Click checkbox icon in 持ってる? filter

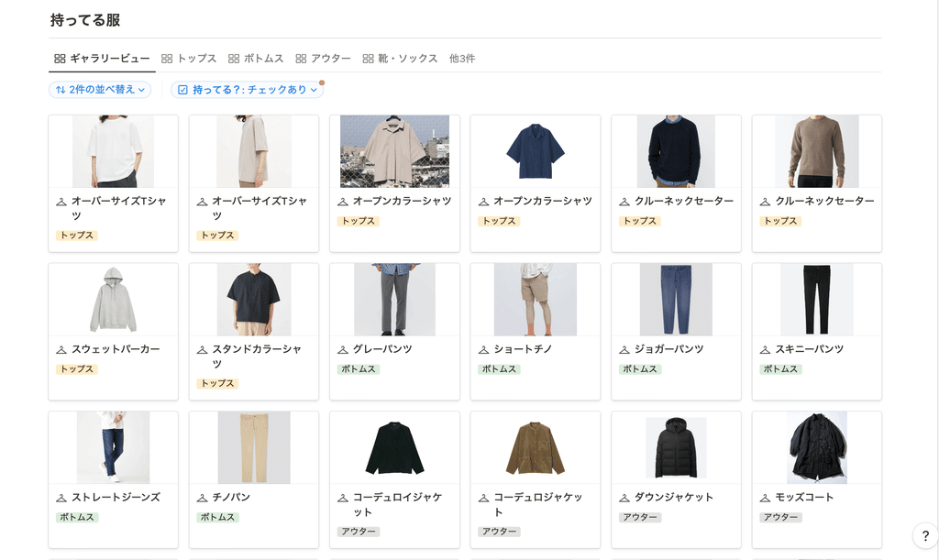coord(183,90)
